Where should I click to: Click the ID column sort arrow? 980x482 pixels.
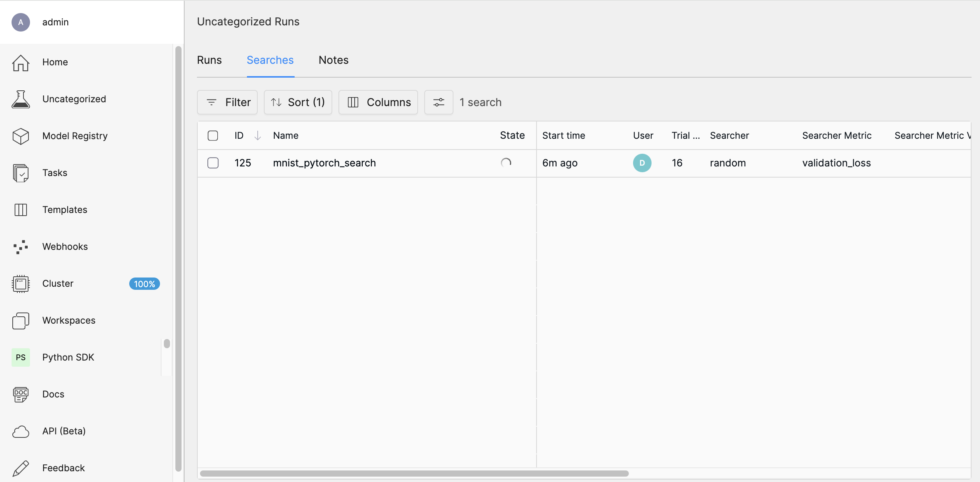258,136
